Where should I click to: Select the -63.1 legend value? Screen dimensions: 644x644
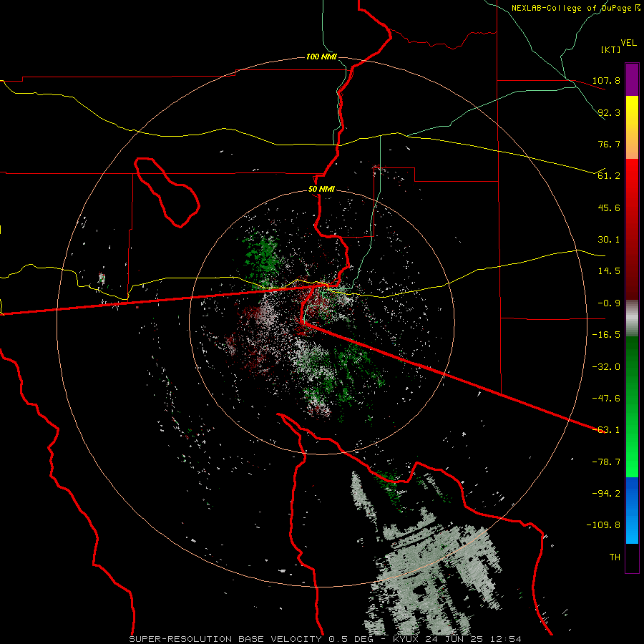coord(607,430)
